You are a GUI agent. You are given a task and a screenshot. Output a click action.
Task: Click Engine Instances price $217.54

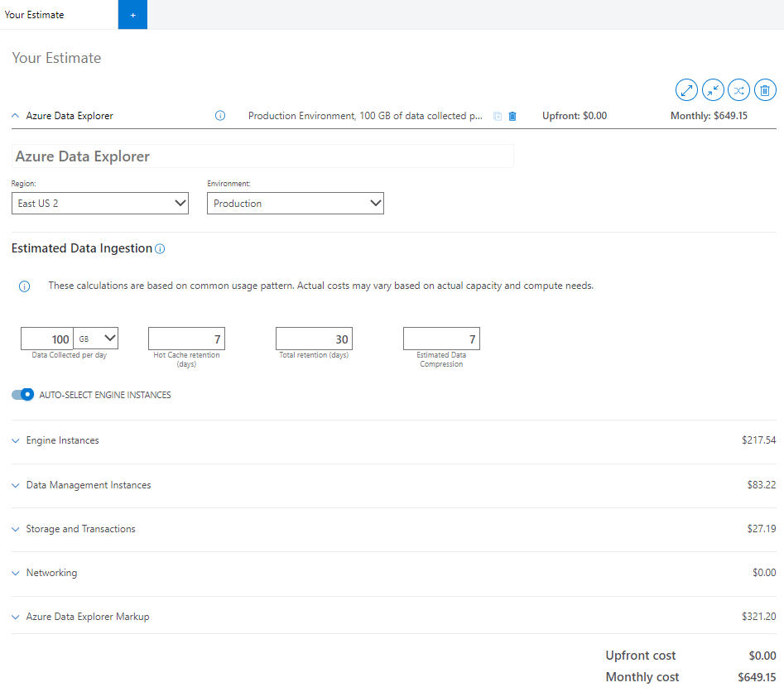[x=758, y=440]
